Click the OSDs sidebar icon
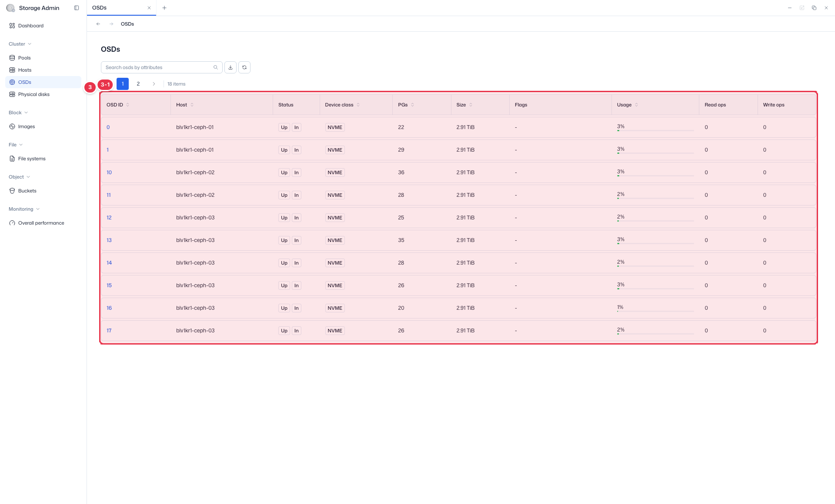Screen dimensions: 835x504 [x=12, y=82]
